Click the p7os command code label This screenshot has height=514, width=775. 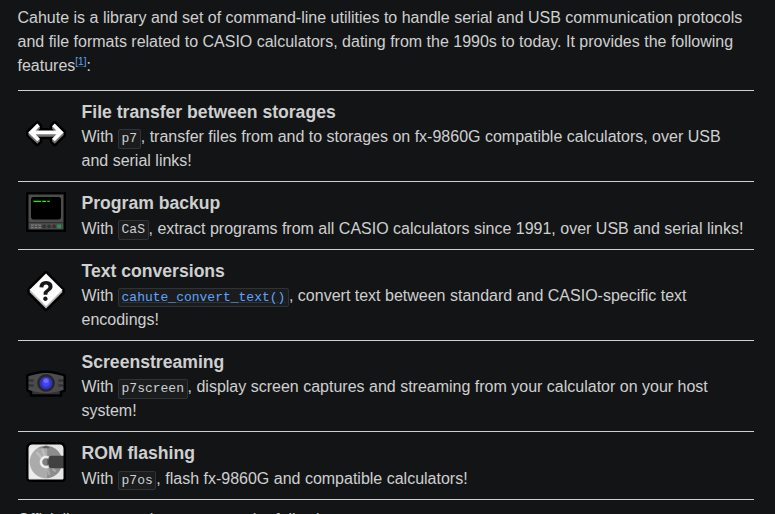[137, 479]
